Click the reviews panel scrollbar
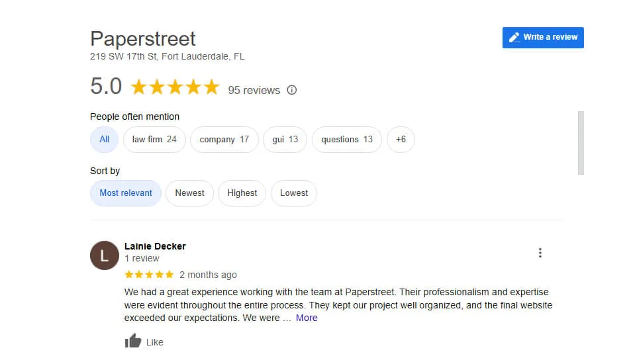 (x=581, y=142)
